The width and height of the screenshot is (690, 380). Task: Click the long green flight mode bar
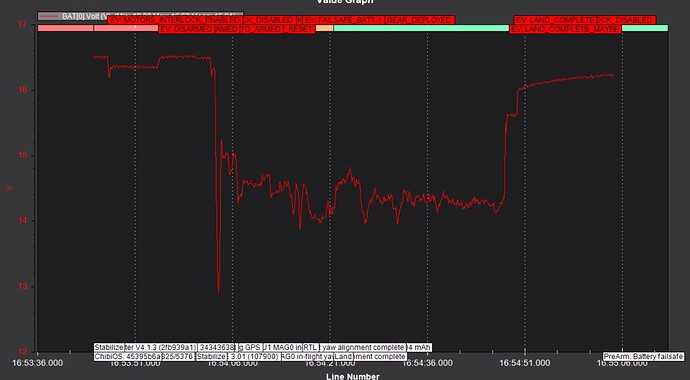click(421, 28)
